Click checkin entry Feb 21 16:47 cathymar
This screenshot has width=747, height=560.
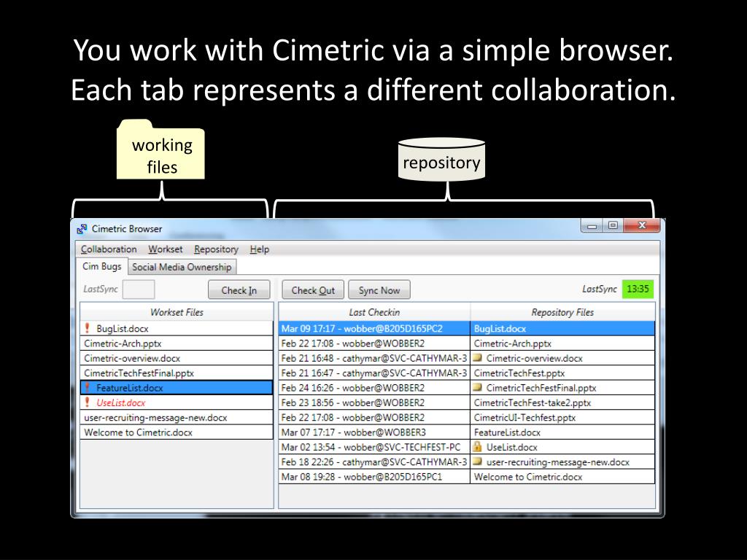point(374,373)
